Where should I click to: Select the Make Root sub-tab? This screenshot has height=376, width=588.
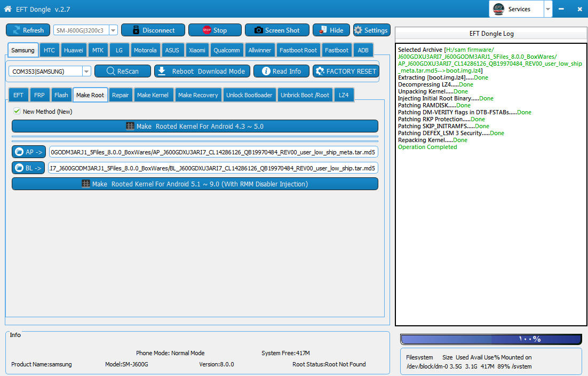tap(90, 95)
